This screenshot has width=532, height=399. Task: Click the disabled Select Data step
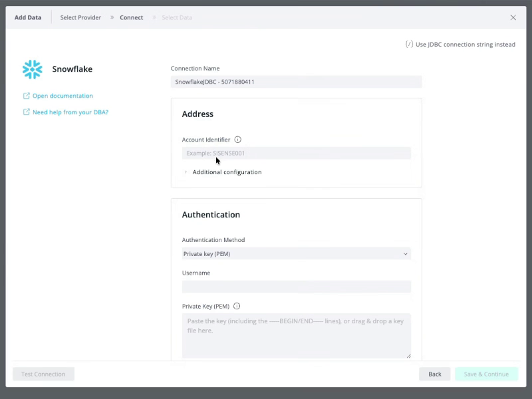[x=177, y=18]
